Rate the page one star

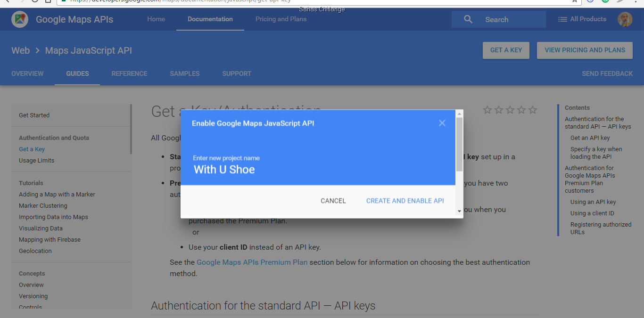point(487,110)
